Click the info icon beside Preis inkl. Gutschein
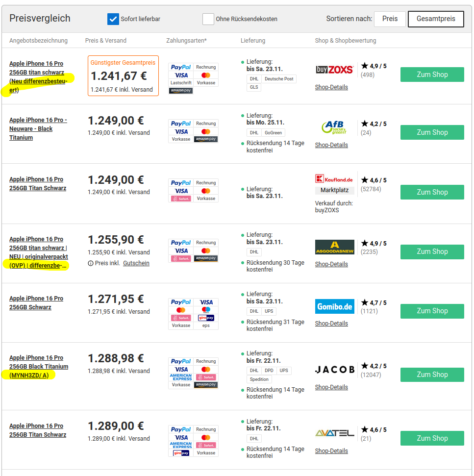The height and width of the screenshot is (476, 474). click(x=90, y=263)
